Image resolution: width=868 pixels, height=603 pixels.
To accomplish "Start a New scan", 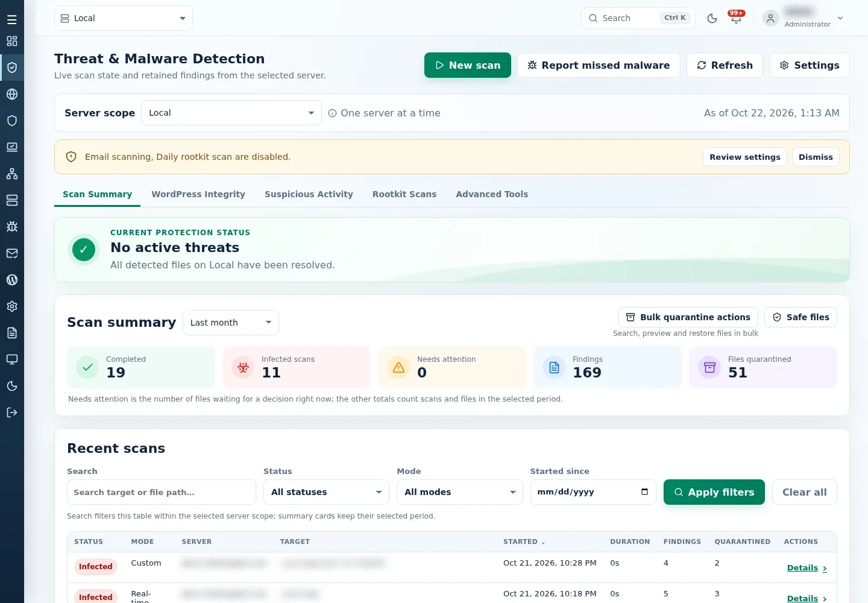I will point(468,65).
